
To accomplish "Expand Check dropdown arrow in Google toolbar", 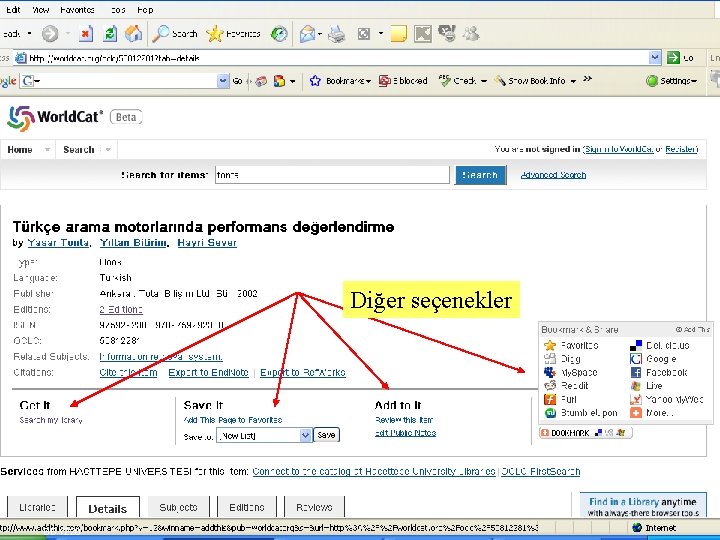I will tap(484, 81).
